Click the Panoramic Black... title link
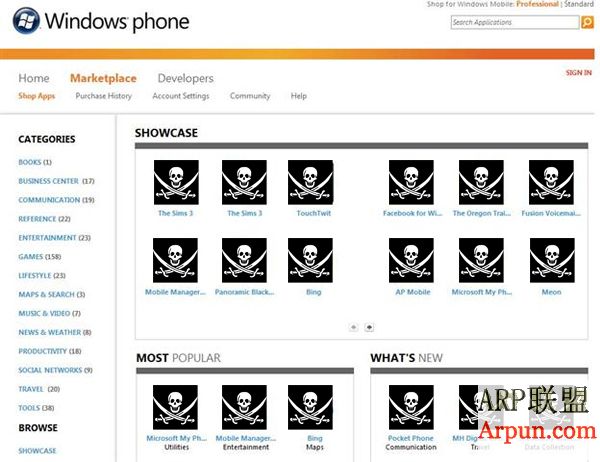The image size is (600, 462). point(245,292)
